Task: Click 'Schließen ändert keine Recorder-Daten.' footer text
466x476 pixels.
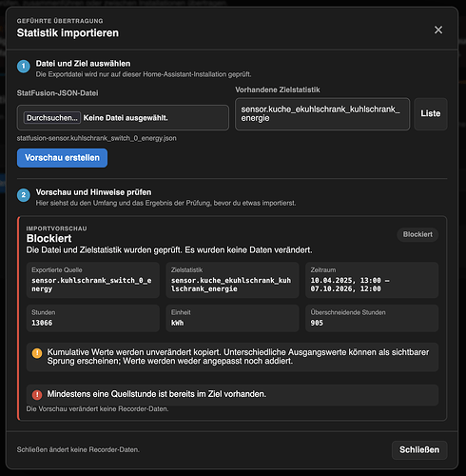Action: coord(78,449)
